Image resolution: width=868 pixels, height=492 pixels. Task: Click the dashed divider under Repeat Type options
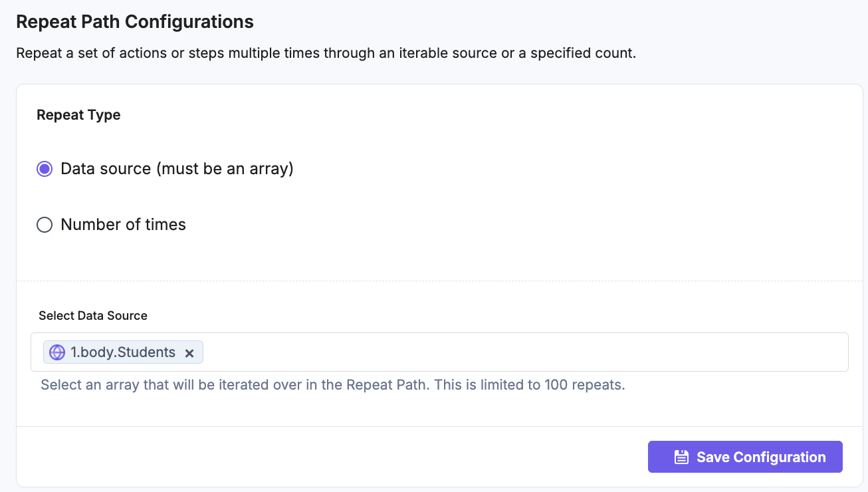tap(439, 281)
